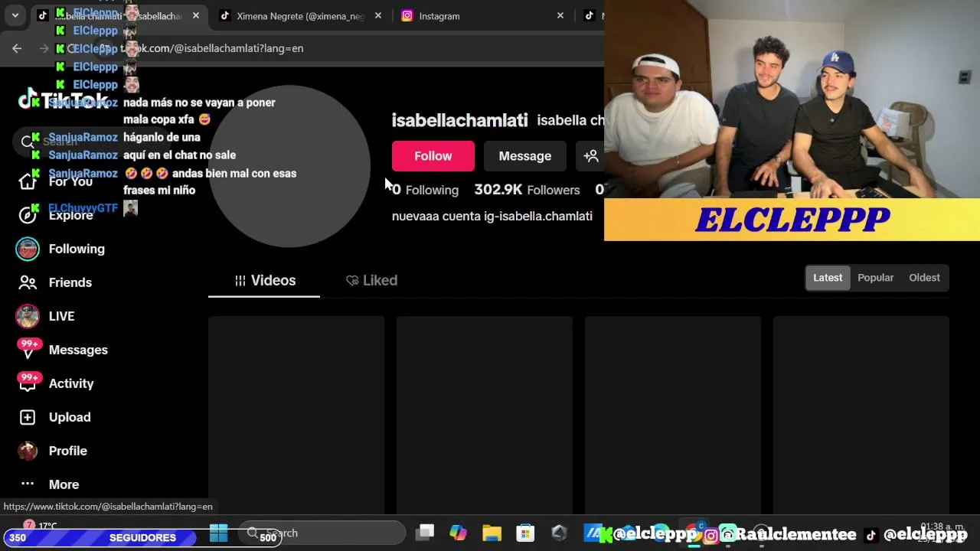Switch to the Instagram tab
The width and height of the screenshot is (980, 551).
[x=483, y=15]
